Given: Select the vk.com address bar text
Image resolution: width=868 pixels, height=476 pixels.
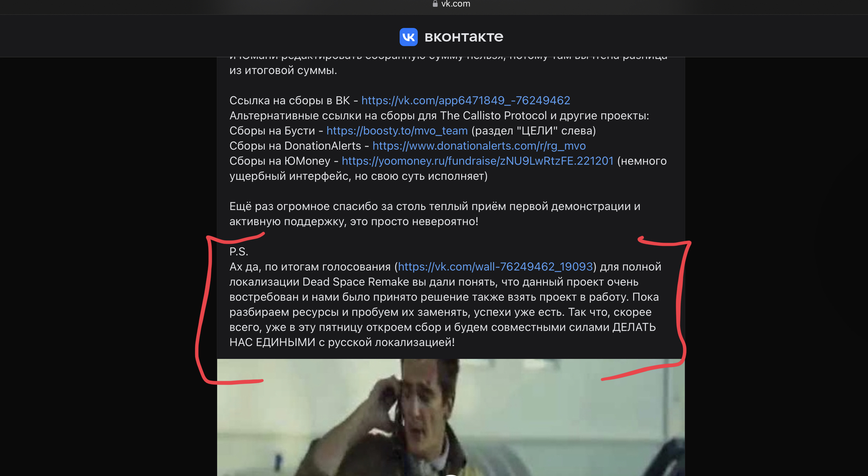Looking at the screenshot, I should pyautogui.click(x=456, y=4).
